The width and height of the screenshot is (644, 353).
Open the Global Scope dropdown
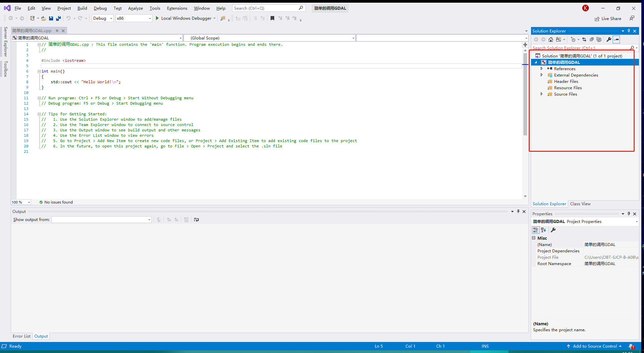(270, 38)
